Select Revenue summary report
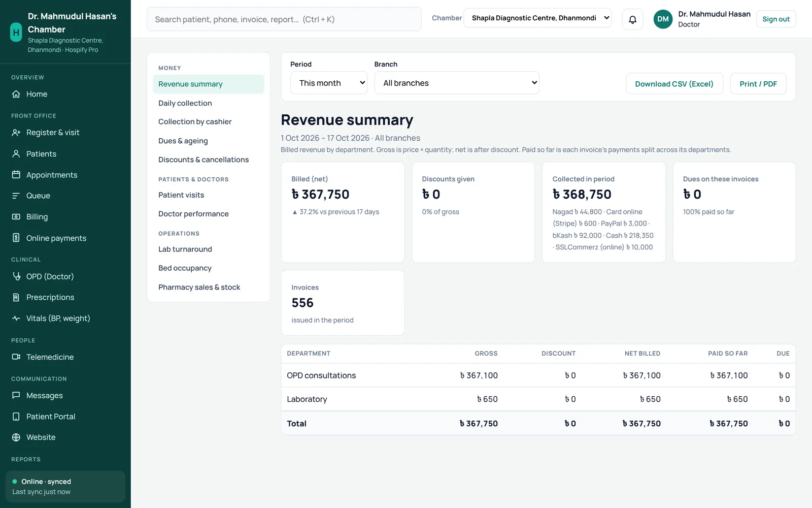 (209, 84)
